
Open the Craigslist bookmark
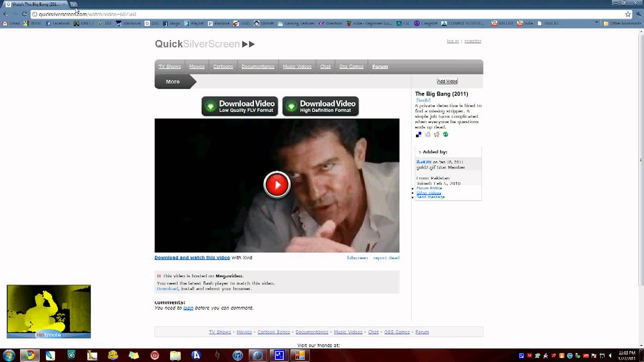pos(427,23)
